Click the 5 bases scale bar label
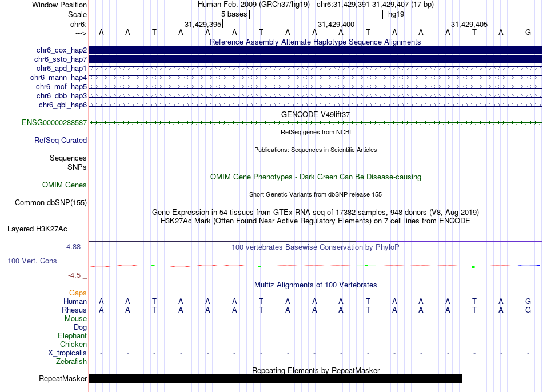Screen dimensions: 543x392 click(x=234, y=14)
